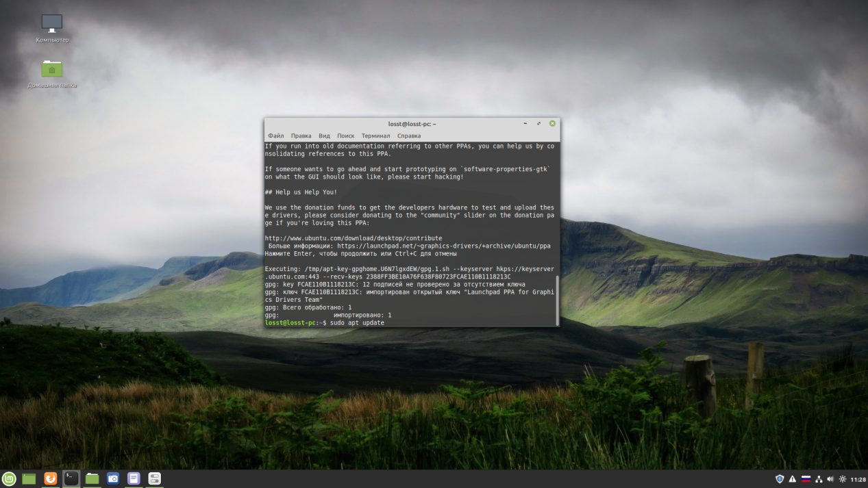The image size is (868, 488).
Task: Open the Update Manager shield tray icon
Action: click(780, 479)
